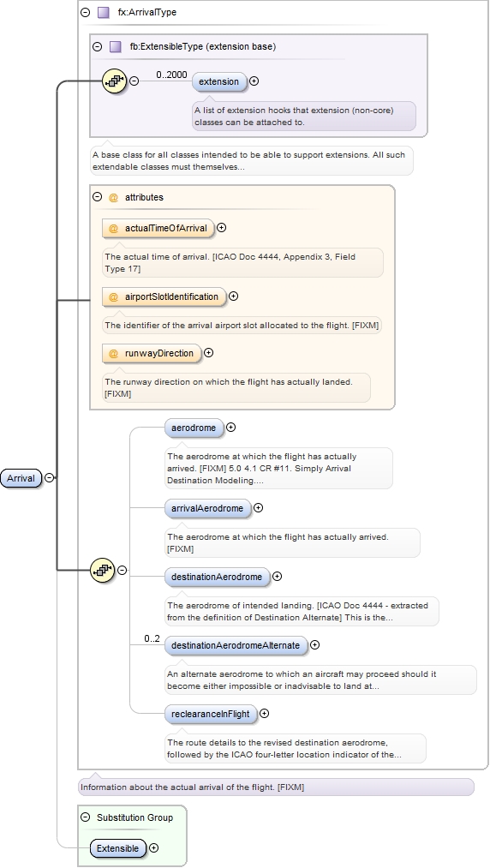Select the Extensible substitution group element
This screenshot has height=868, width=490.
(118, 848)
